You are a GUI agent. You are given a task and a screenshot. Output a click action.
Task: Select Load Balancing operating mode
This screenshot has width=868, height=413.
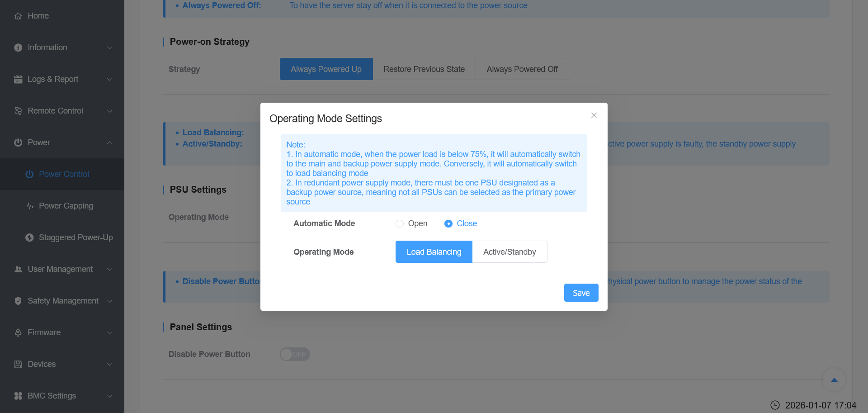pos(434,252)
